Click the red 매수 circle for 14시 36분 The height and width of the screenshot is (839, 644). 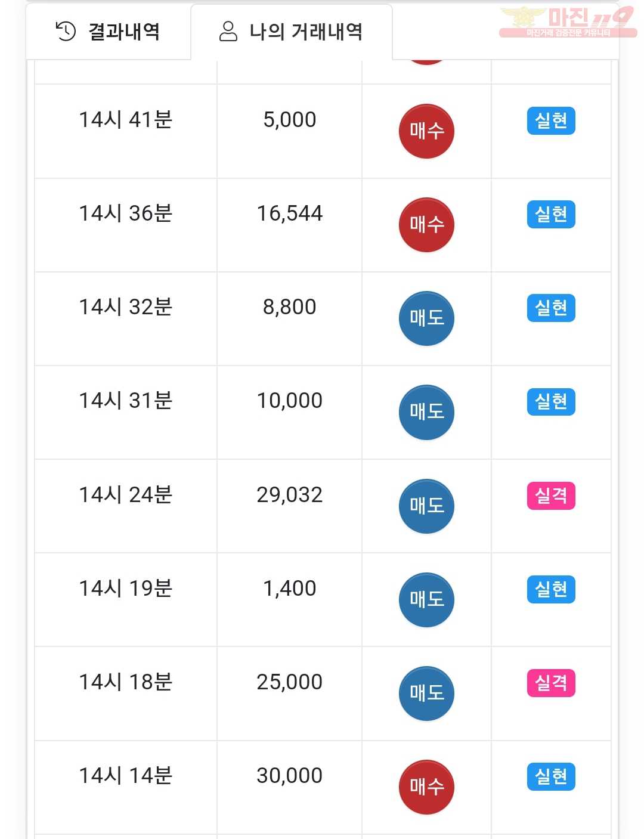pyautogui.click(x=426, y=225)
